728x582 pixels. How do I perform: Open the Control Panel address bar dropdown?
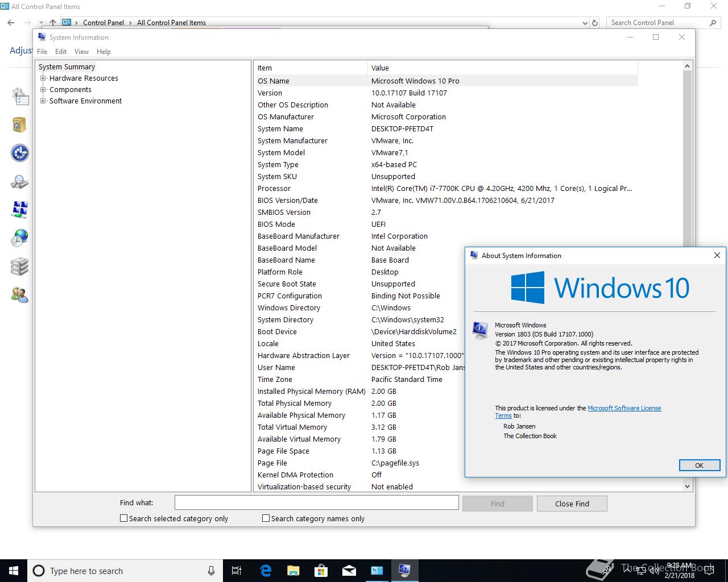click(585, 23)
